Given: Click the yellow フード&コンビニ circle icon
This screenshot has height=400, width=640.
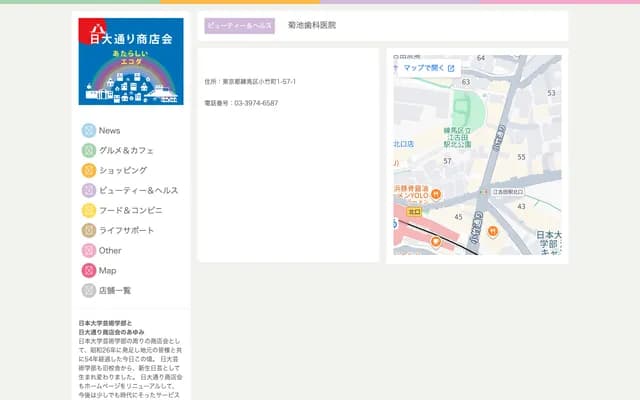Looking at the screenshot, I should point(89,210).
